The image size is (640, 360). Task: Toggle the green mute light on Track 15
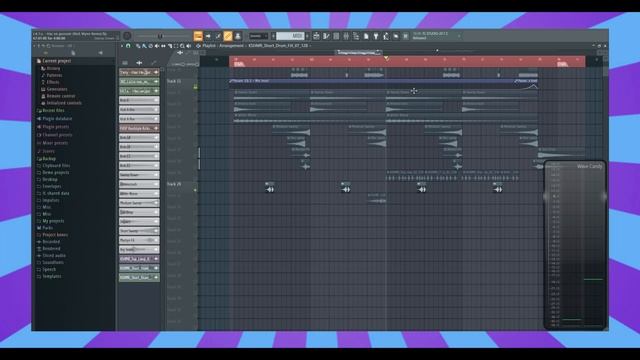tap(196, 87)
